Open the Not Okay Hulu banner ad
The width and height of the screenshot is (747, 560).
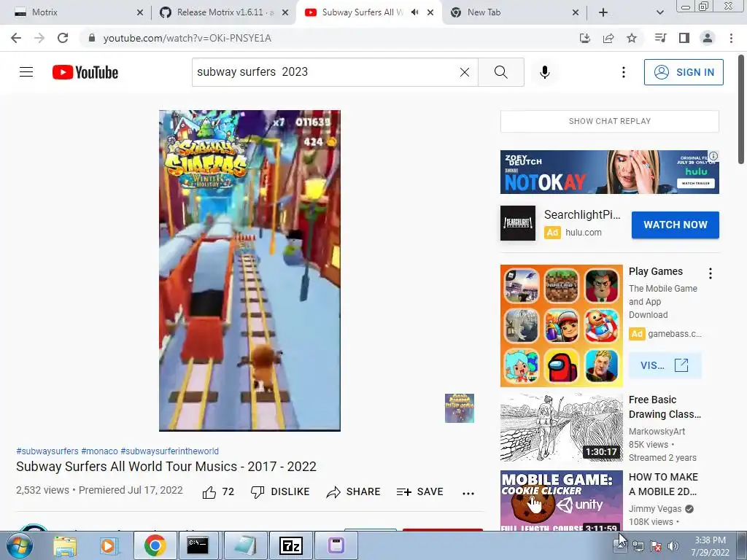coord(609,172)
